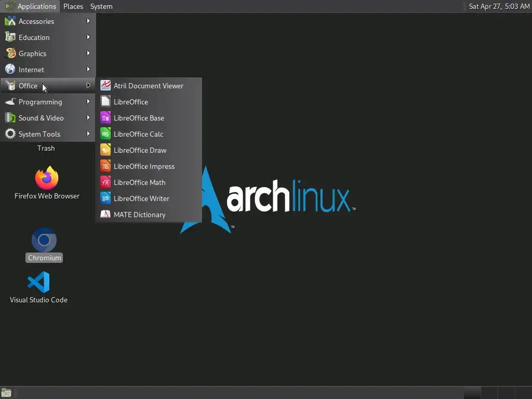Open the Applications menu label
This screenshot has height=399, width=532.
(37, 6)
